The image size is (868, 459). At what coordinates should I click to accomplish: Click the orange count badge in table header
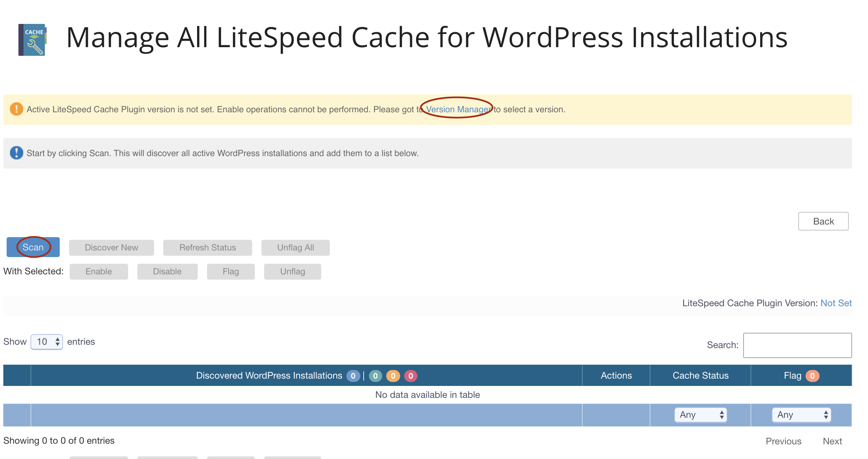(393, 376)
